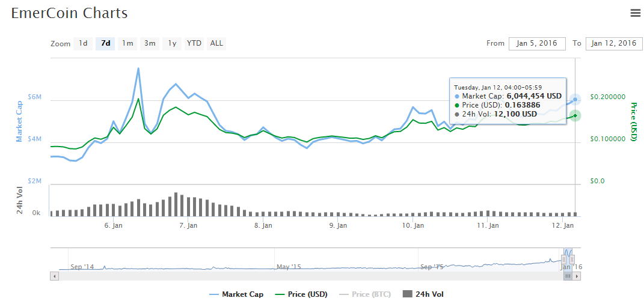Open the chart hamburger menu

coord(635,13)
